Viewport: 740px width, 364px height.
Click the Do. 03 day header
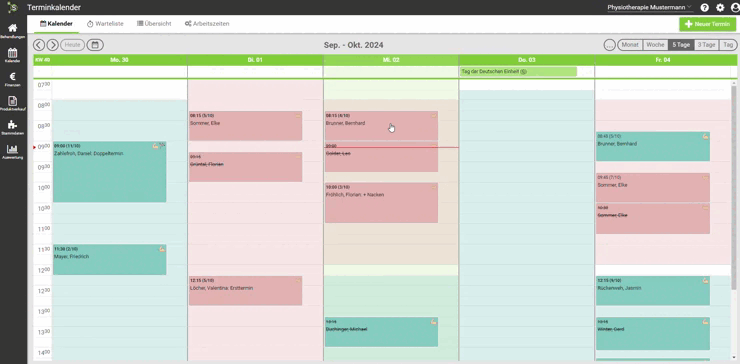click(527, 60)
